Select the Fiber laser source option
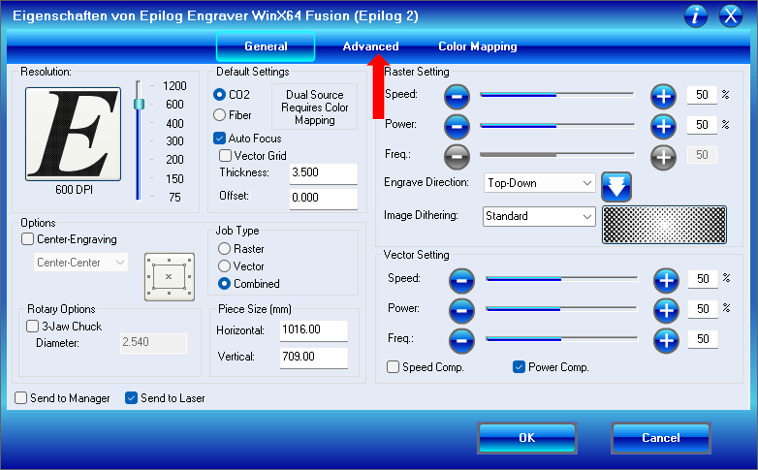The height and width of the screenshot is (470, 758). point(221,115)
